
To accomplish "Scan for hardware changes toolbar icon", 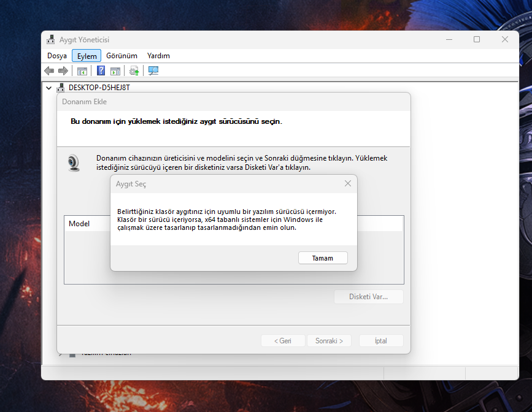I will click(x=153, y=71).
